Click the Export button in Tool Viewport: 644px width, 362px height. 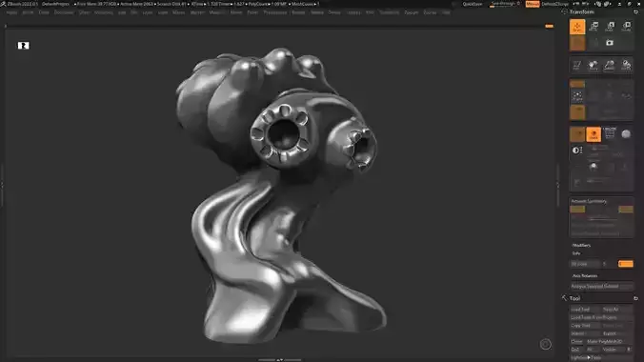617,333
